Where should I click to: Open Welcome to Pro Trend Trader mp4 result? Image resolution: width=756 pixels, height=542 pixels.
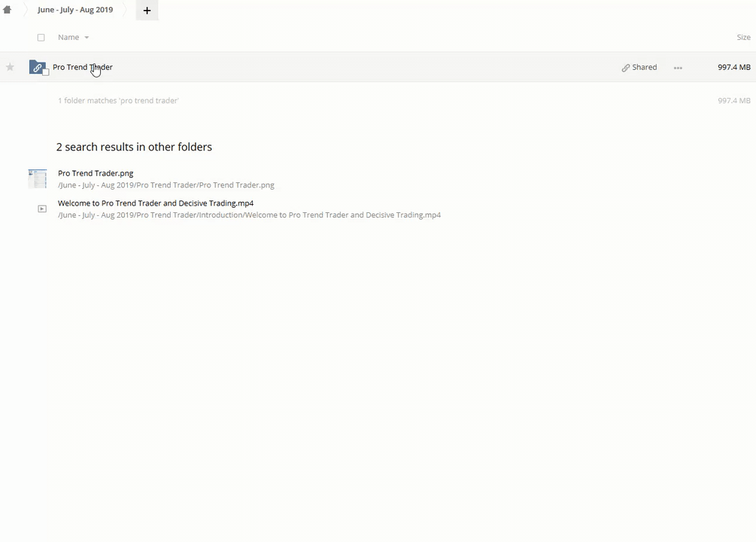[x=156, y=203]
